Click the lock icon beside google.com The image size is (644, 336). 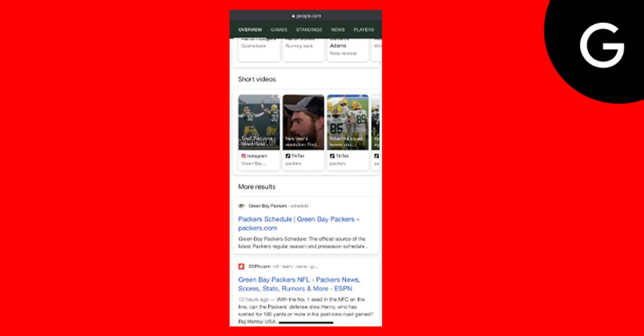tap(293, 16)
